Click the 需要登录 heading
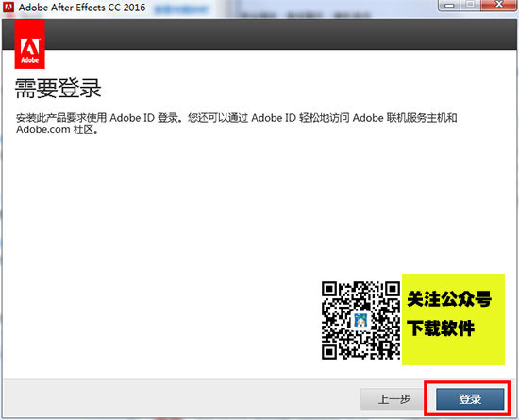519x420 pixels. 58,89
